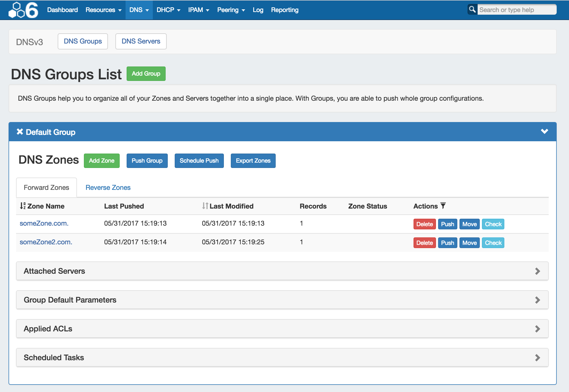Click the X icon beside Default Group
Image resolution: width=569 pixels, height=392 pixels.
click(20, 132)
